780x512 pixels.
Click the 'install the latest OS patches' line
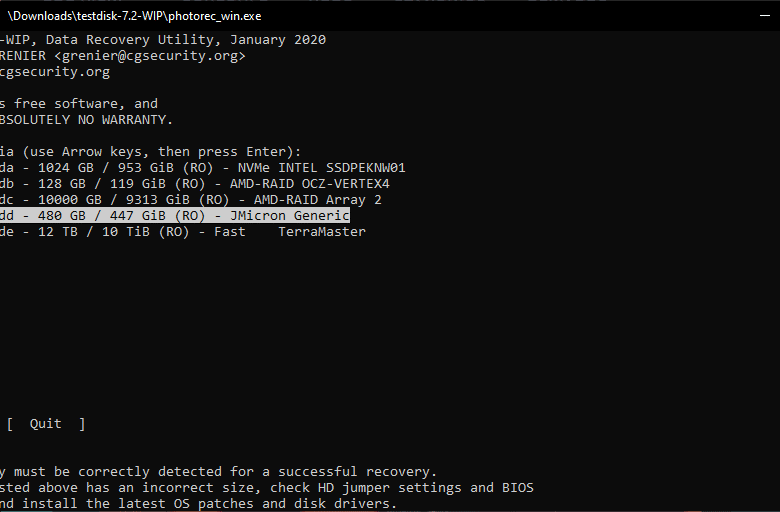138,504
